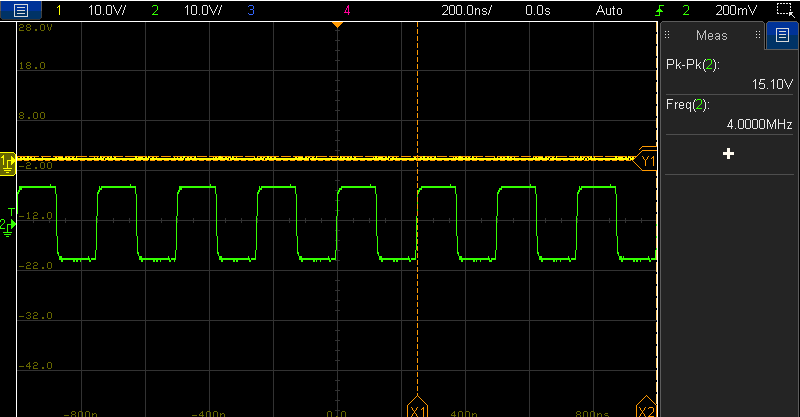Open channel 1 scale 10.0V/ setting
This screenshot has width=800, height=417.
[107, 10]
